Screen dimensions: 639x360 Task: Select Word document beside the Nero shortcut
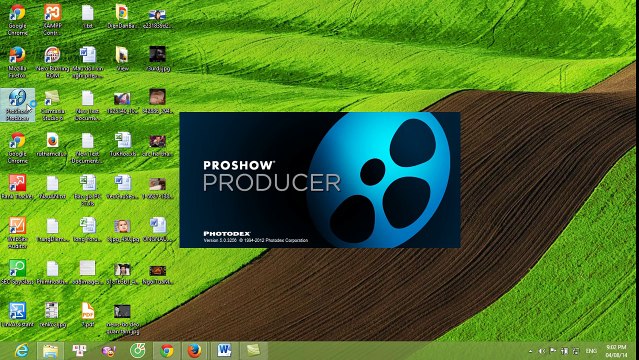click(x=87, y=62)
